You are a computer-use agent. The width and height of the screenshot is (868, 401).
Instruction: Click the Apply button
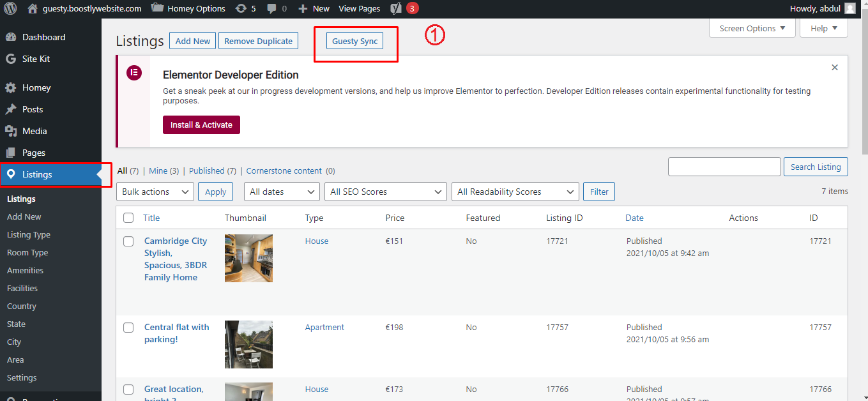(215, 192)
